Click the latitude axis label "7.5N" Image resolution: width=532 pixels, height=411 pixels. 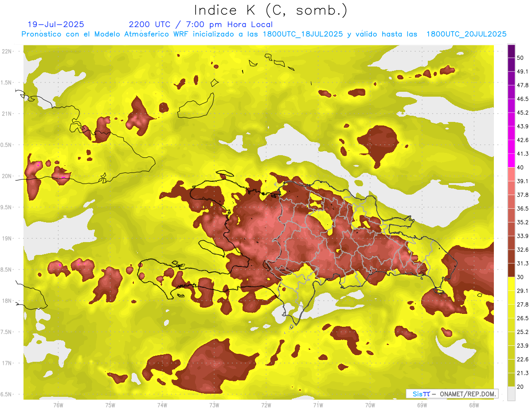(7, 332)
